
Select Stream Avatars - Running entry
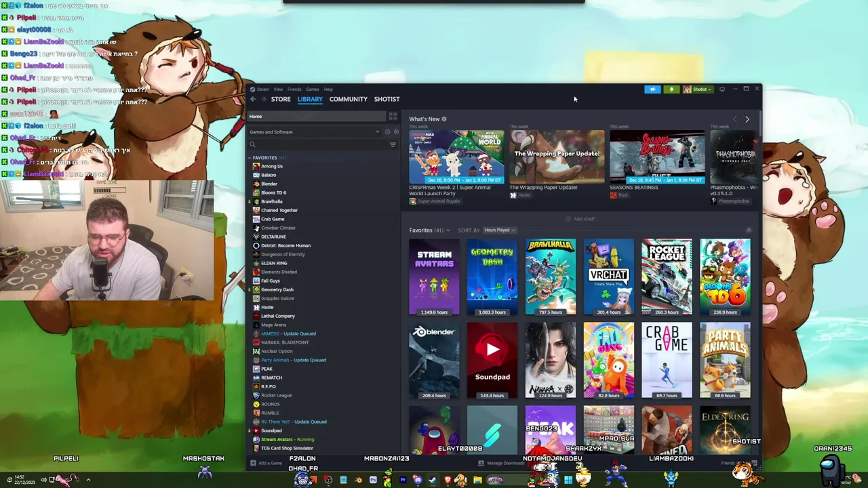pyautogui.click(x=288, y=439)
